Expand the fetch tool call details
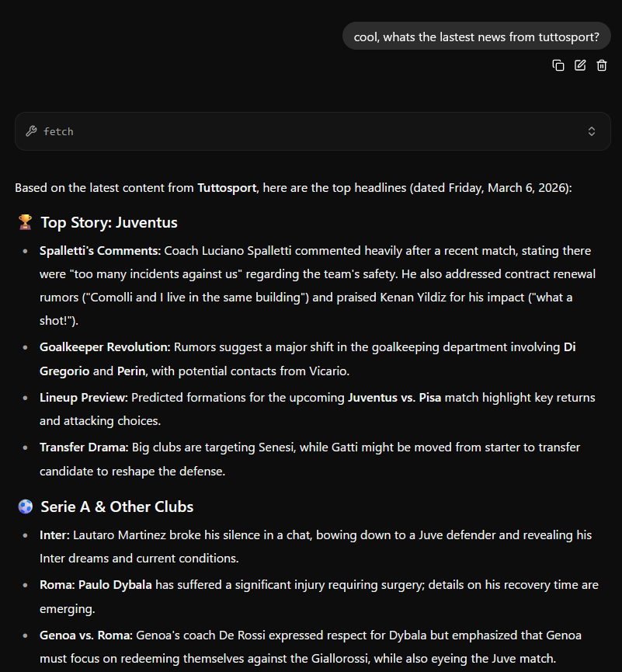This screenshot has height=672, width=622. coord(592,131)
